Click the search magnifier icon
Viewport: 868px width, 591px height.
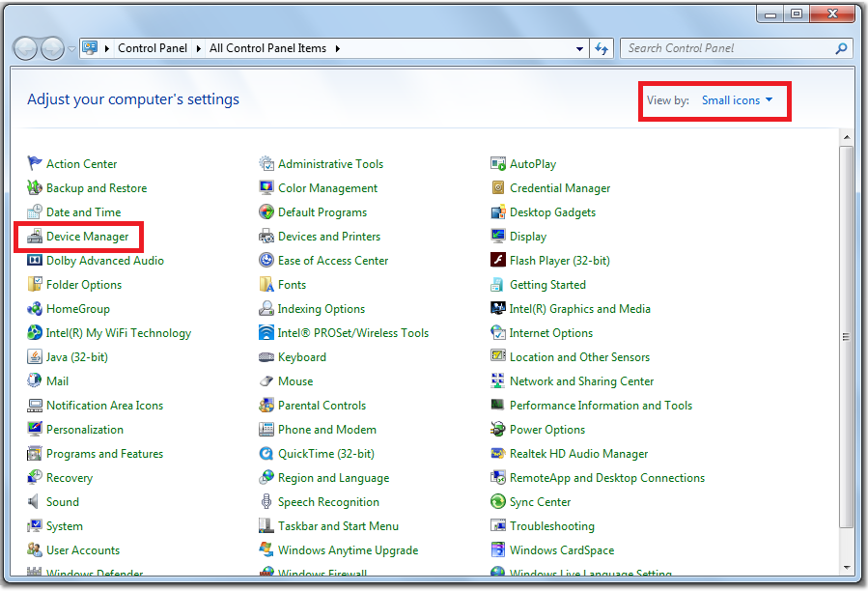pos(841,48)
